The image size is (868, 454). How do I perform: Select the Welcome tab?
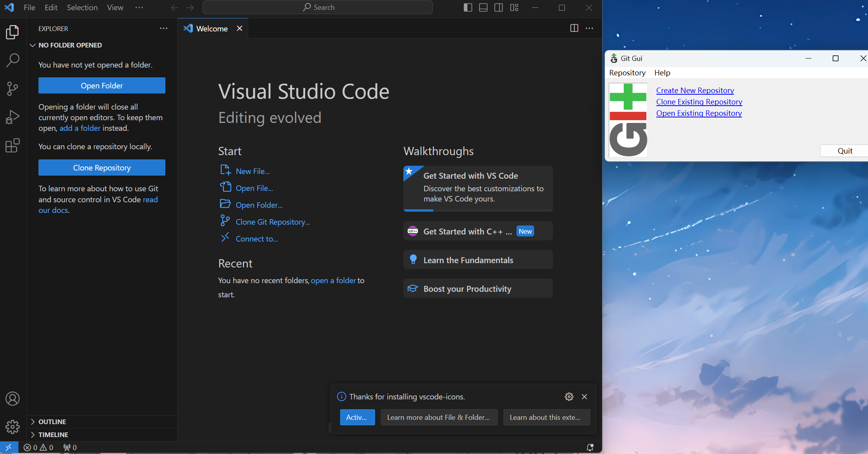(x=212, y=28)
